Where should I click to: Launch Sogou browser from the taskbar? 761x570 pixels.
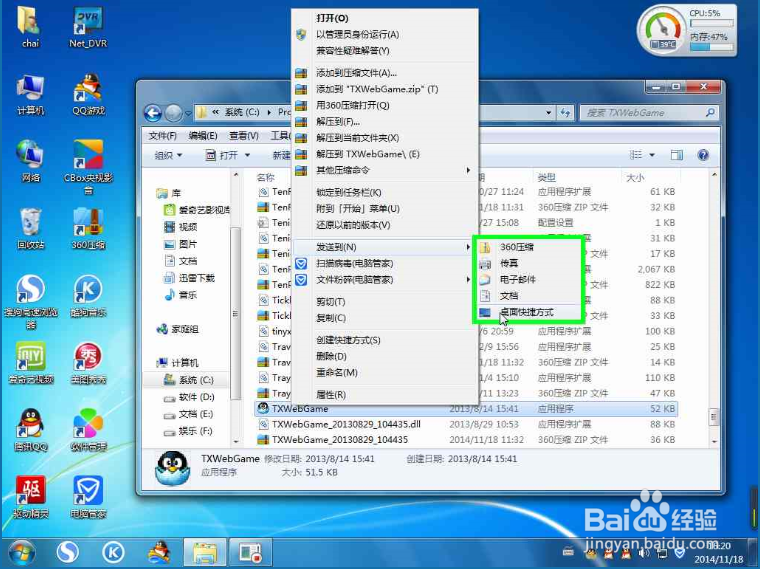(67, 553)
